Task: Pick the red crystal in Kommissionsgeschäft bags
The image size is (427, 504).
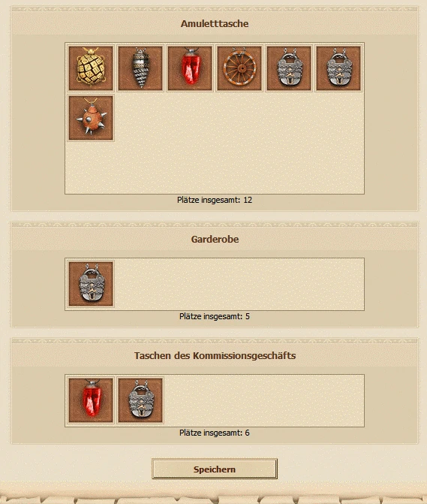Action: [91, 400]
